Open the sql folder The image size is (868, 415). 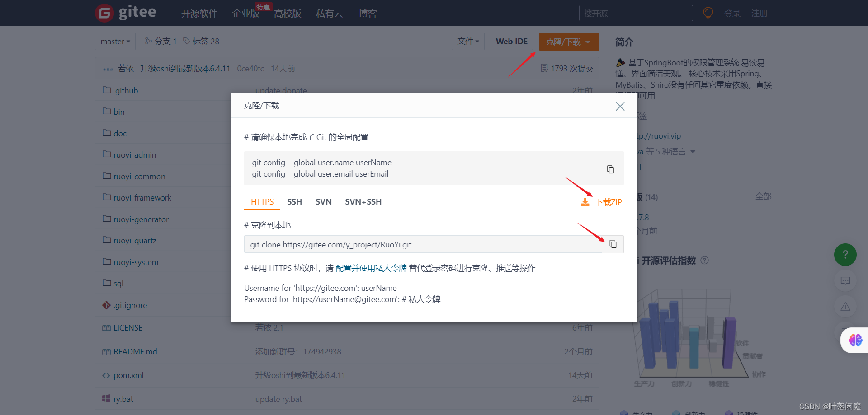click(x=118, y=284)
